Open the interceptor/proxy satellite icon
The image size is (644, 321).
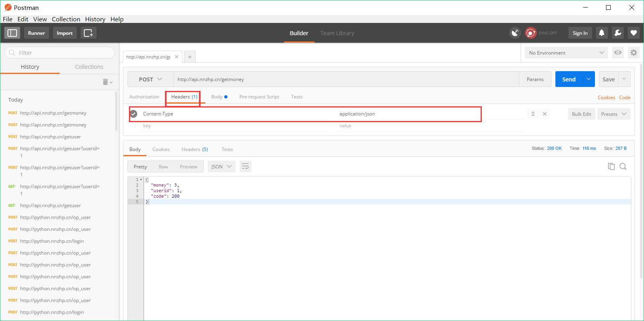(515, 33)
